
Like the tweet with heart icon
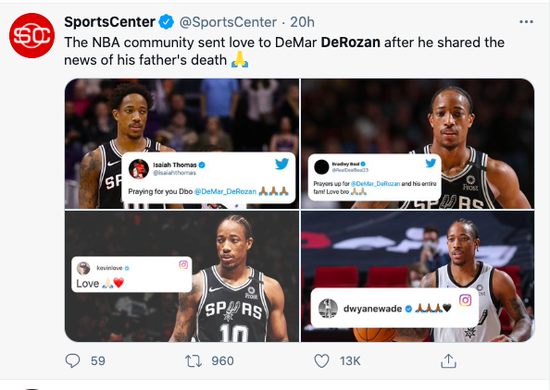coord(321,361)
